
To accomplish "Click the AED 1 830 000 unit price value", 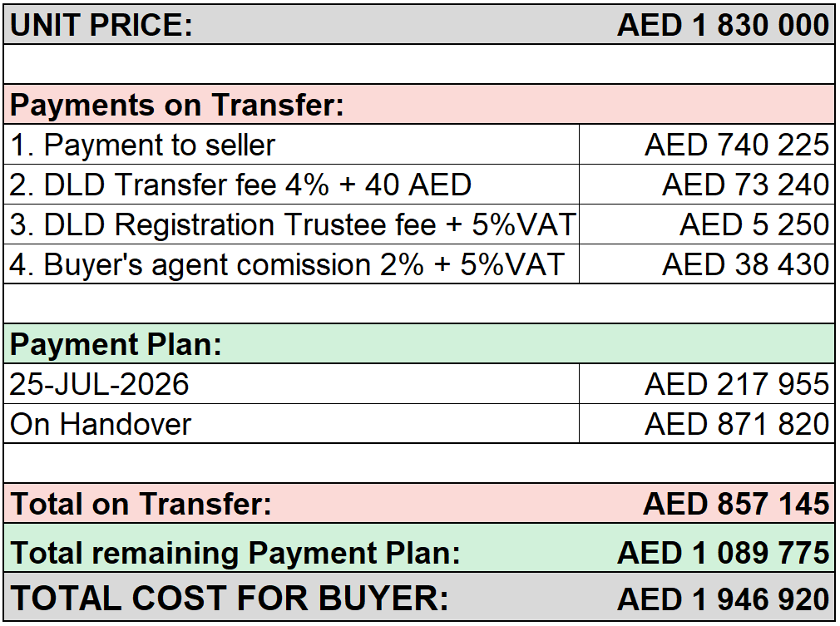I will point(724,25).
